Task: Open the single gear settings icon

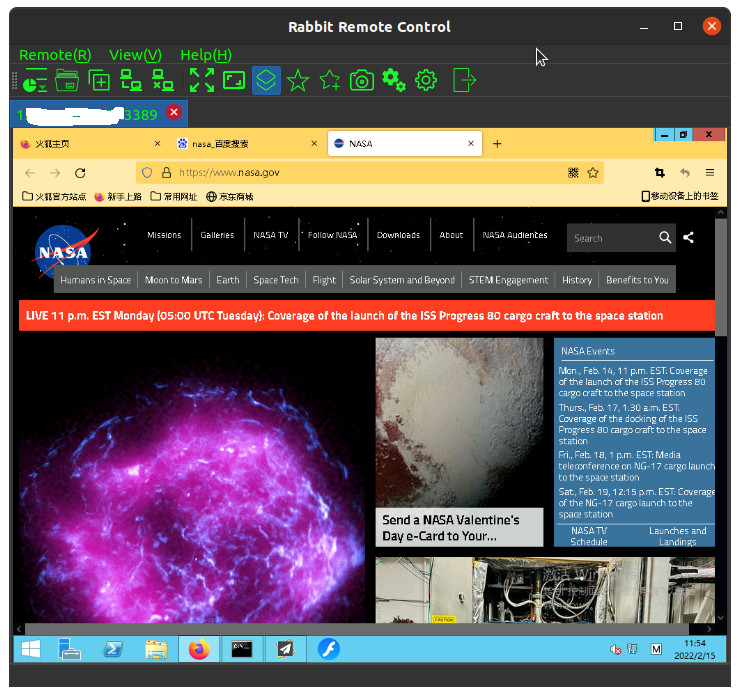Action: (x=426, y=80)
